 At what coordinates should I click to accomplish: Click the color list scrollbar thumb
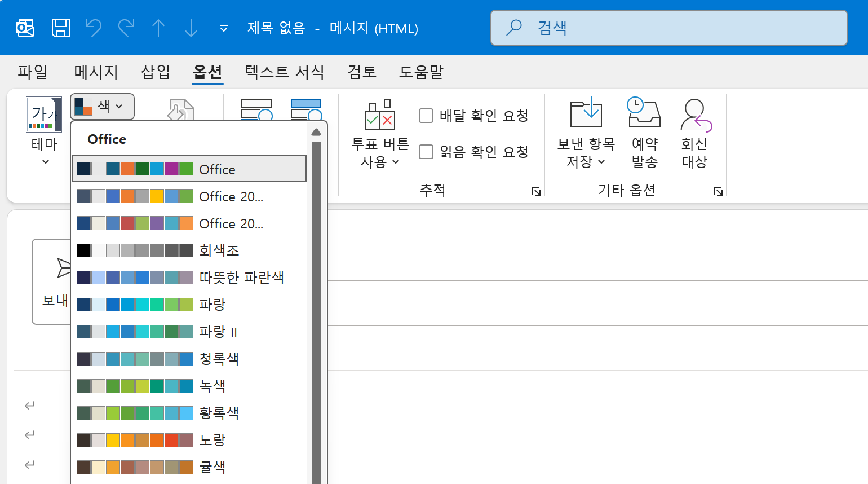click(316, 313)
